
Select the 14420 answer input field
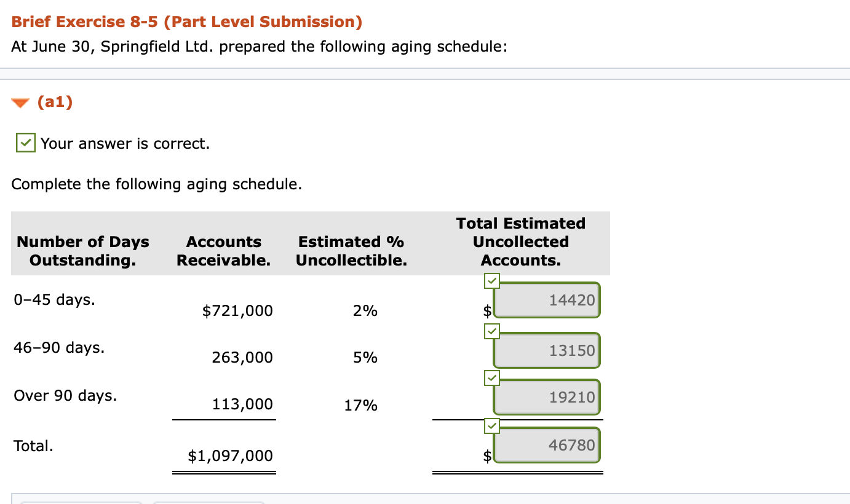pyautogui.click(x=546, y=300)
